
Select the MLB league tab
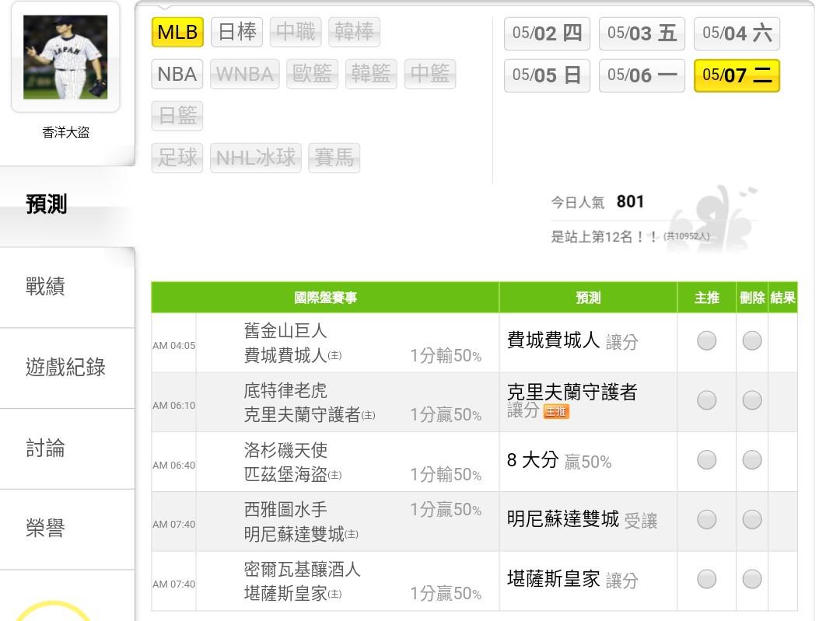tap(177, 32)
